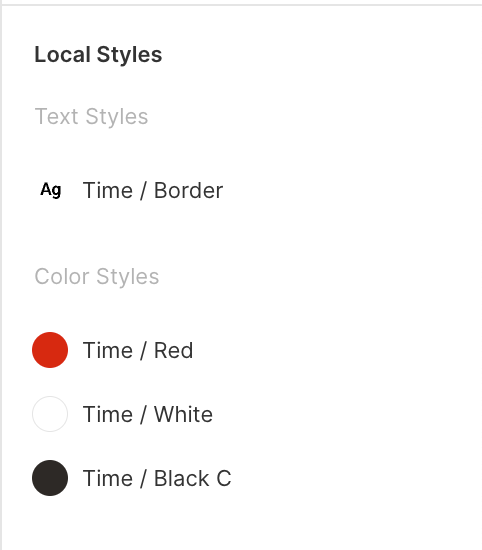
Task: Click the word White in the color styles
Action: tap(183, 414)
